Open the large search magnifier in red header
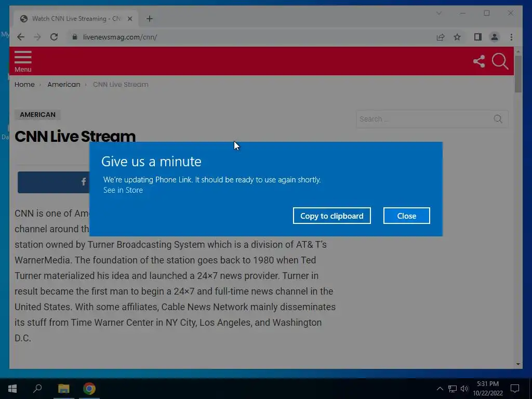This screenshot has width=532, height=399. (x=500, y=61)
